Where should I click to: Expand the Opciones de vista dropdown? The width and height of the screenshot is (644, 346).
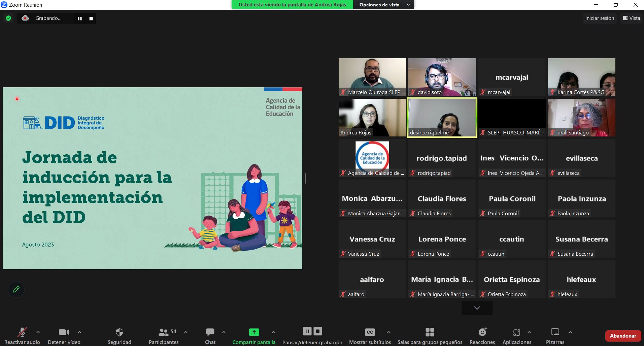click(383, 5)
